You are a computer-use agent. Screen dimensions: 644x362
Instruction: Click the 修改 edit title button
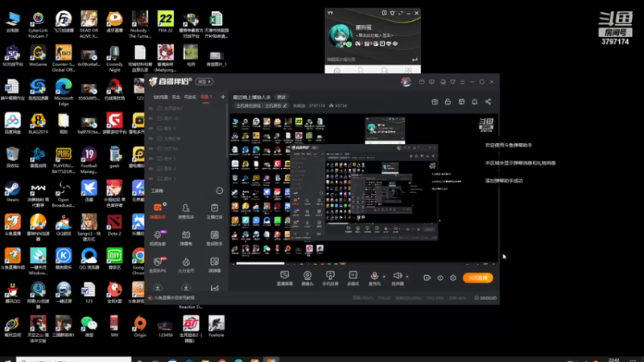pyautogui.click(x=281, y=97)
